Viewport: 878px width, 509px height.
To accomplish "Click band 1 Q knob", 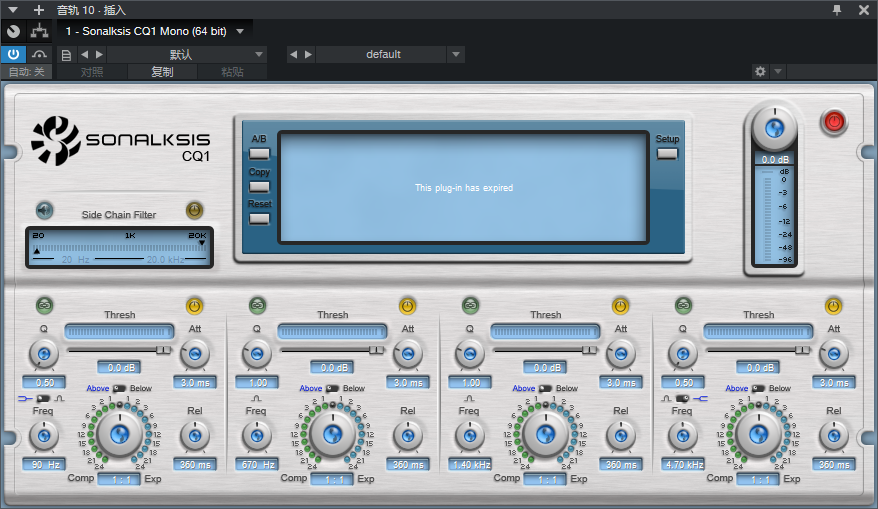I will (44, 354).
